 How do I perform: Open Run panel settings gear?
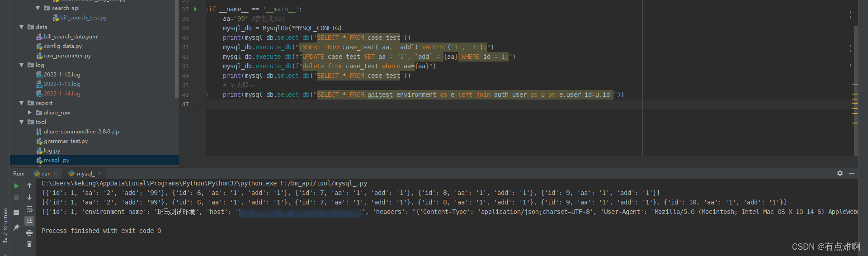840,173
